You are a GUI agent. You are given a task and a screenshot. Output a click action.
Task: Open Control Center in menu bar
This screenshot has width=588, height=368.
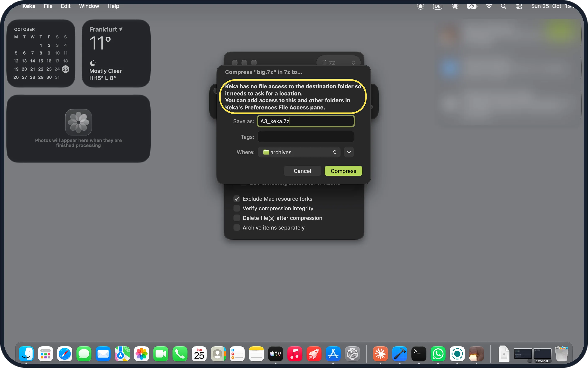tap(519, 6)
